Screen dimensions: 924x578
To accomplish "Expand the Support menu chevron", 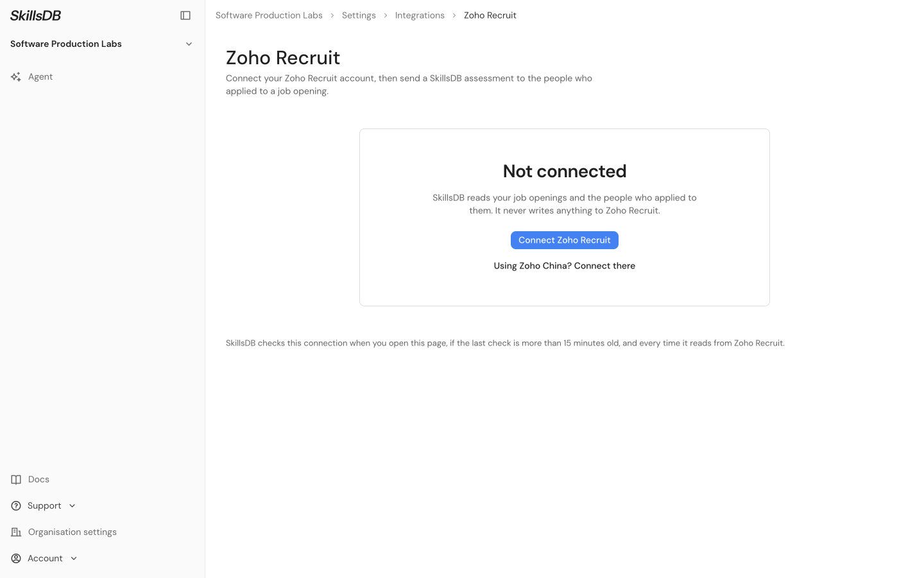I will click(73, 506).
